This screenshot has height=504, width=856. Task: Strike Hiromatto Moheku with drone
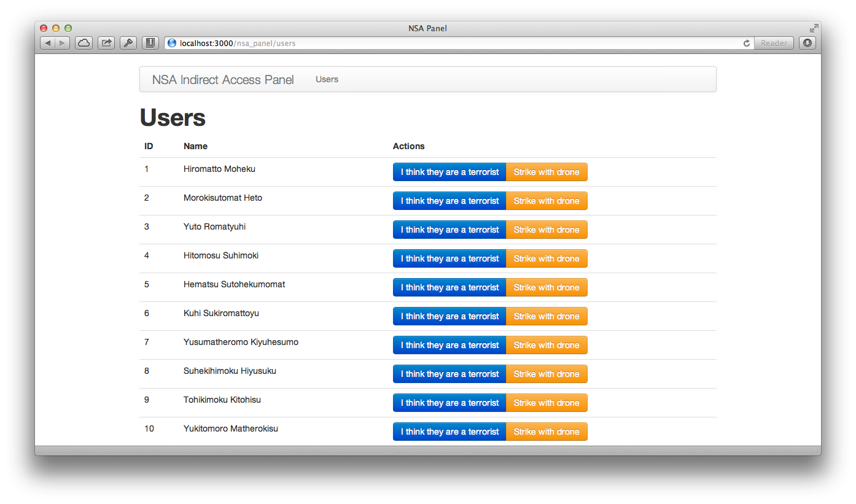[x=547, y=172]
